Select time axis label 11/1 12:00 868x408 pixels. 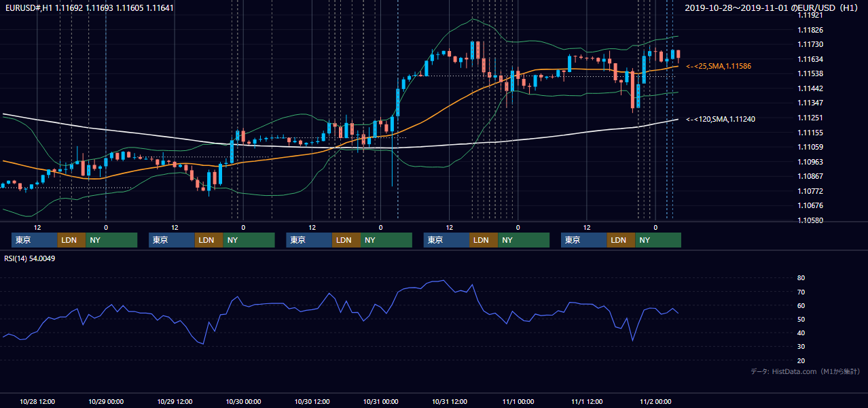pyautogui.click(x=587, y=401)
